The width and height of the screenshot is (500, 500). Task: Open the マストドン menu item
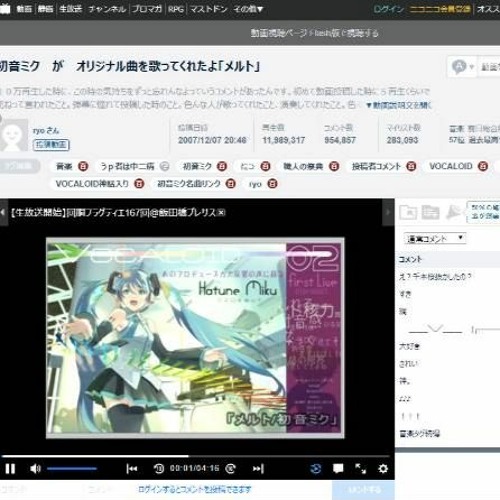click(x=208, y=9)
